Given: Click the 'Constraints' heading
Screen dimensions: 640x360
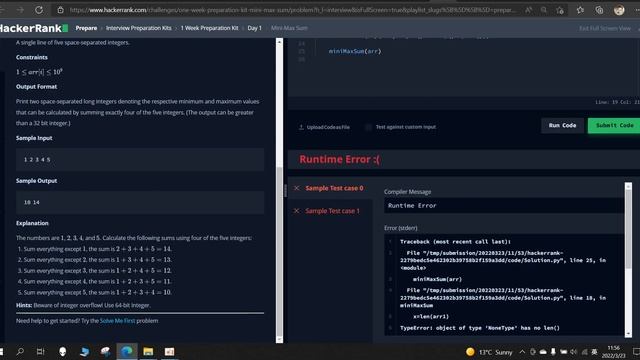Looking at the screenshot, I should [x=31, y=57].
